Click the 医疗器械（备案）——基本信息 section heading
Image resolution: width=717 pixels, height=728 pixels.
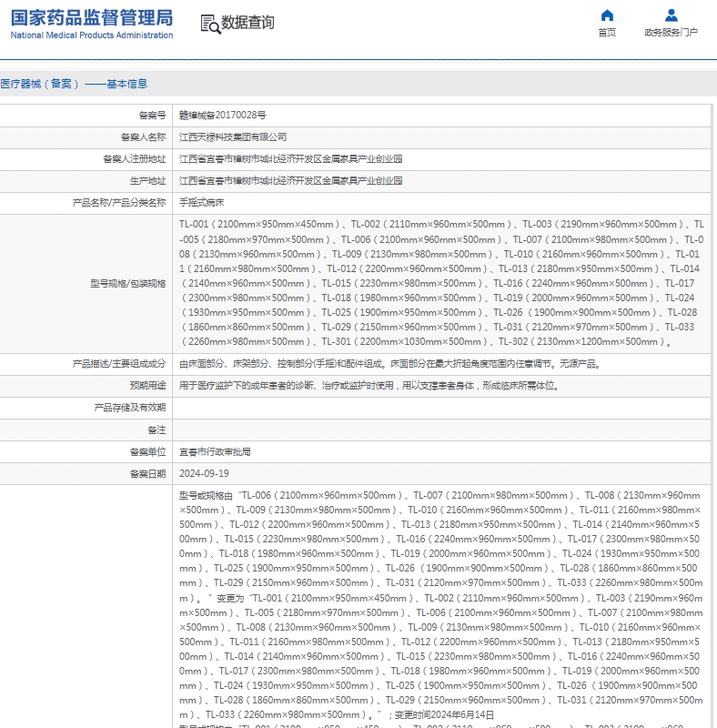point(74,84)
